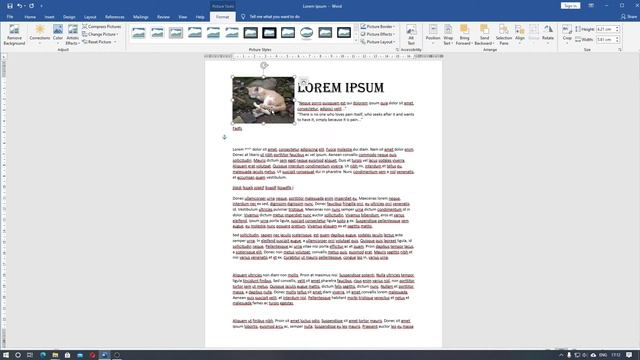Switch to the View tab

click(183, 17)
